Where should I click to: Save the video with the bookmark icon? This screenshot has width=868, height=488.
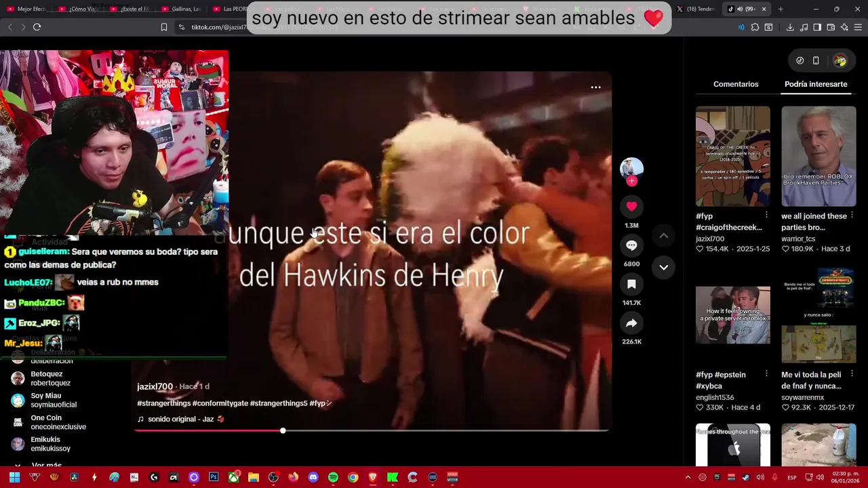631,284
